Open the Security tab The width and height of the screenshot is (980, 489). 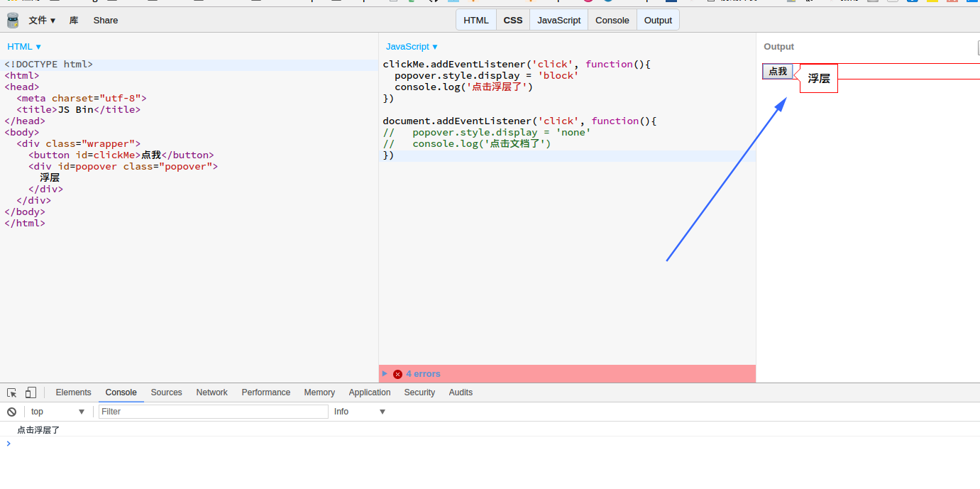click(x=419, y=392)
